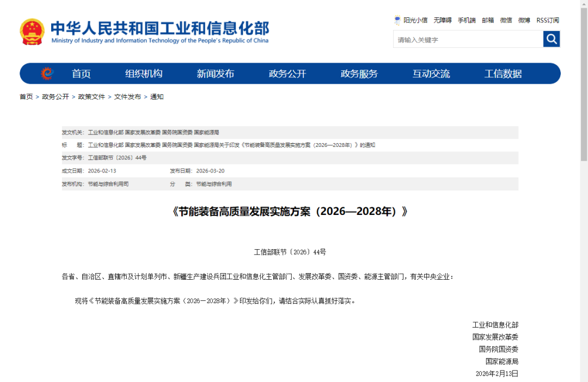Click the signature line 国家能源局

[502, 361]
